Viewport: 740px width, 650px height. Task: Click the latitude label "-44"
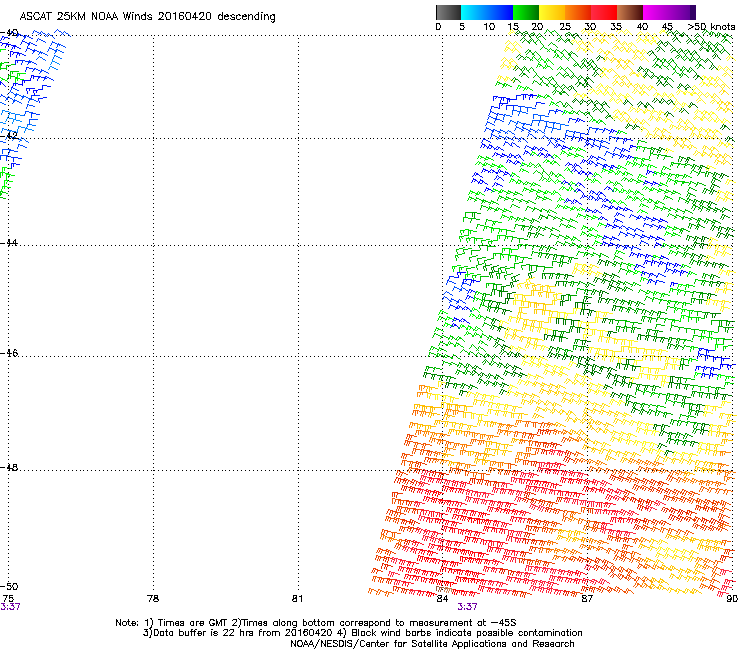coord(9,243)
